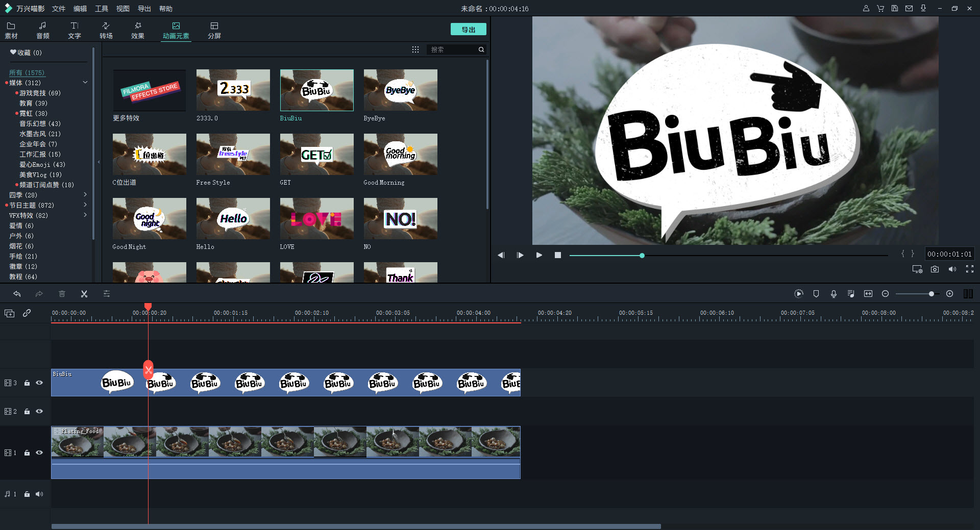Mute audio track 1 speaker icon
Viewport: 980px width, 530px height.
coord(39,494)
